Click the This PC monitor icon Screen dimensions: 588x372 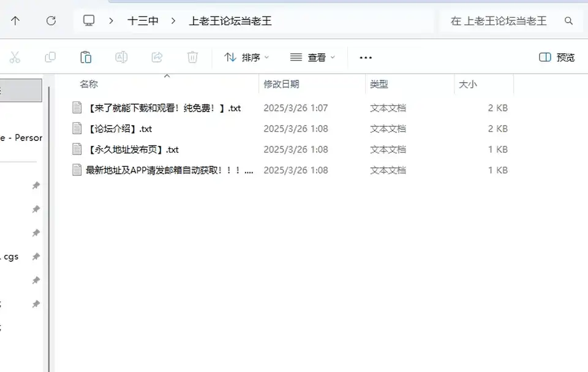tap(89, 21)
